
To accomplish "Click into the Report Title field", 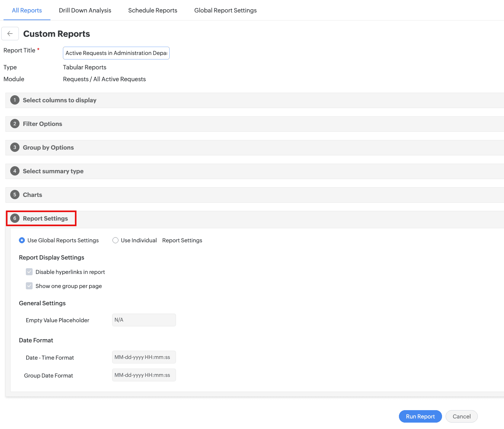I will 116,53.
